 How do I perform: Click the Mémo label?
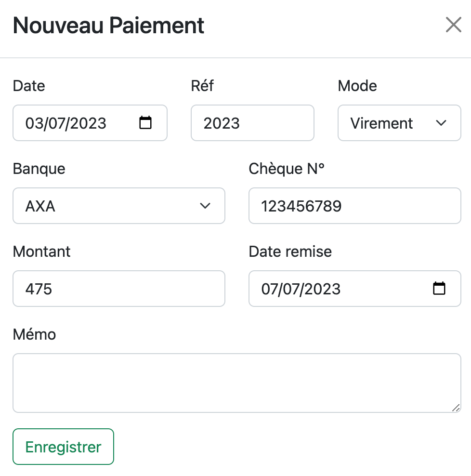tap(34, 334)
